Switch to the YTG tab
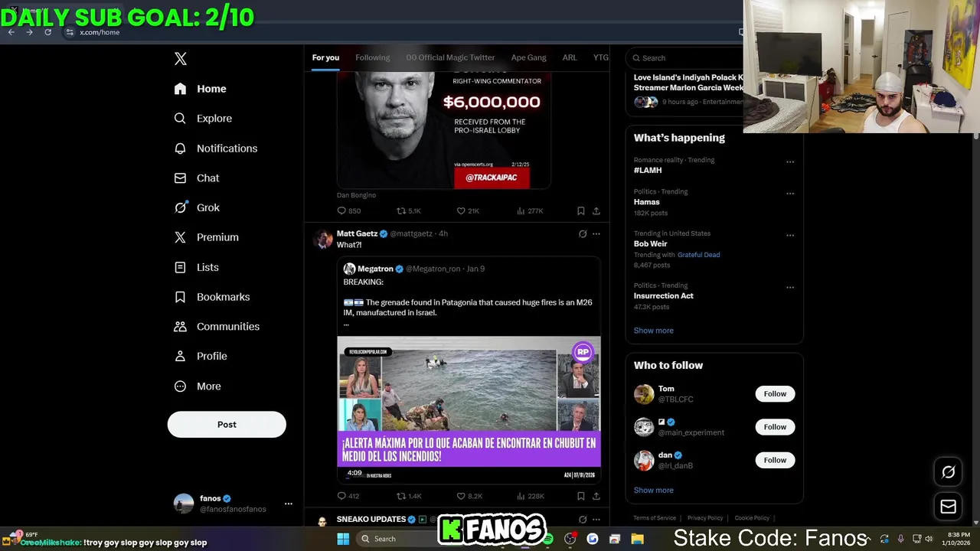 coord(600,57)
